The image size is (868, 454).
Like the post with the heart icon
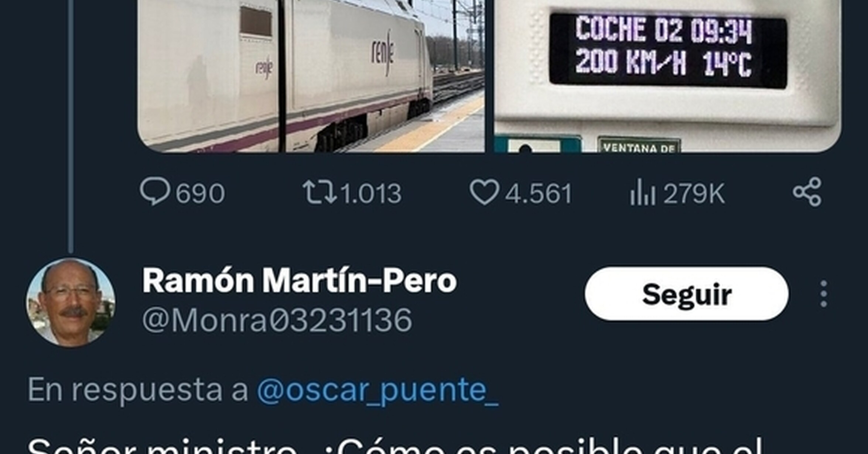484,192
